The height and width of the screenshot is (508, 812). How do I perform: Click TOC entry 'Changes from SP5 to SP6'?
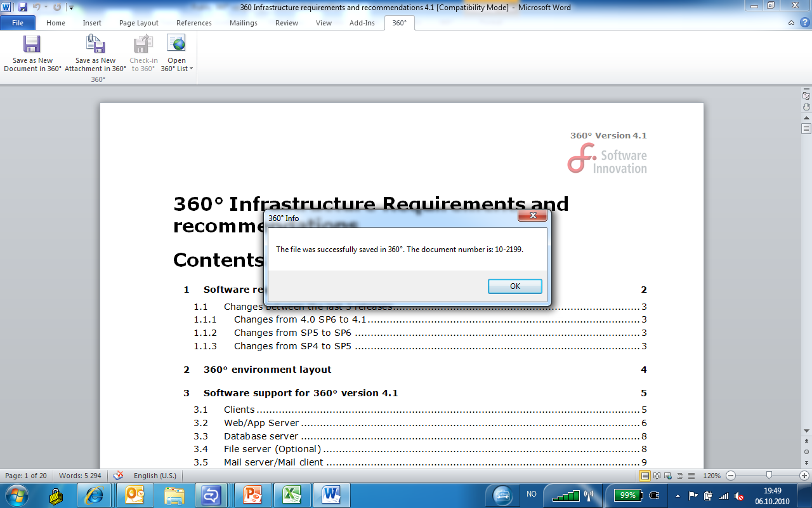pos(292,333)
